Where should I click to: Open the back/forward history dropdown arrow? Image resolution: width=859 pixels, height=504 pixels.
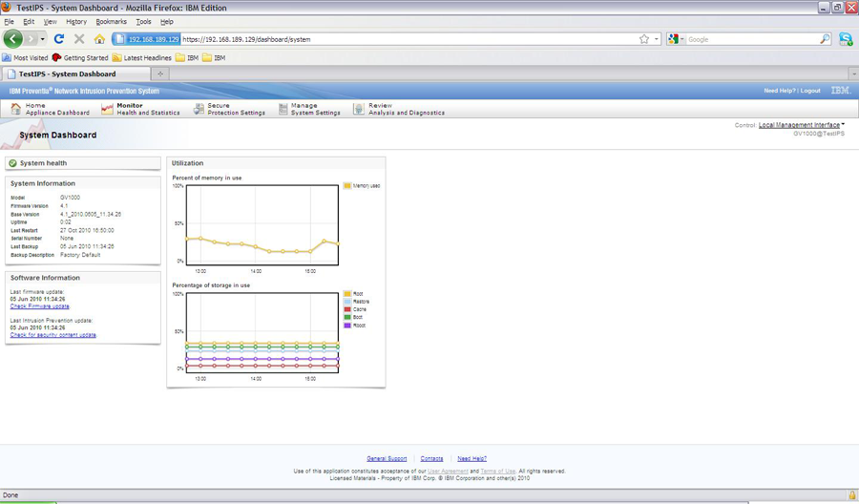pyautogui.click(x=43, y=39)
